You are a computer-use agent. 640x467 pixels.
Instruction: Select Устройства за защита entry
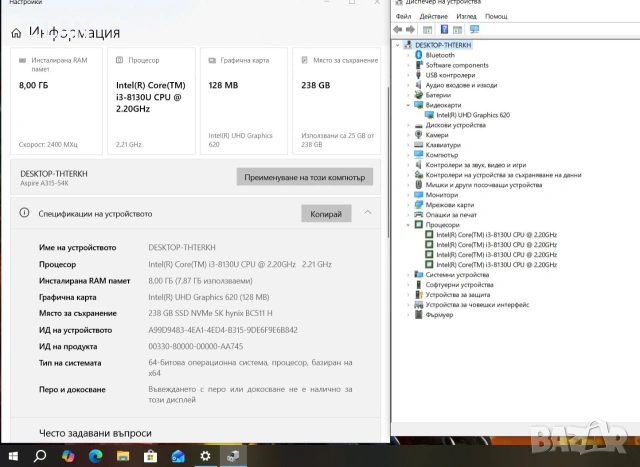[458, 295]
